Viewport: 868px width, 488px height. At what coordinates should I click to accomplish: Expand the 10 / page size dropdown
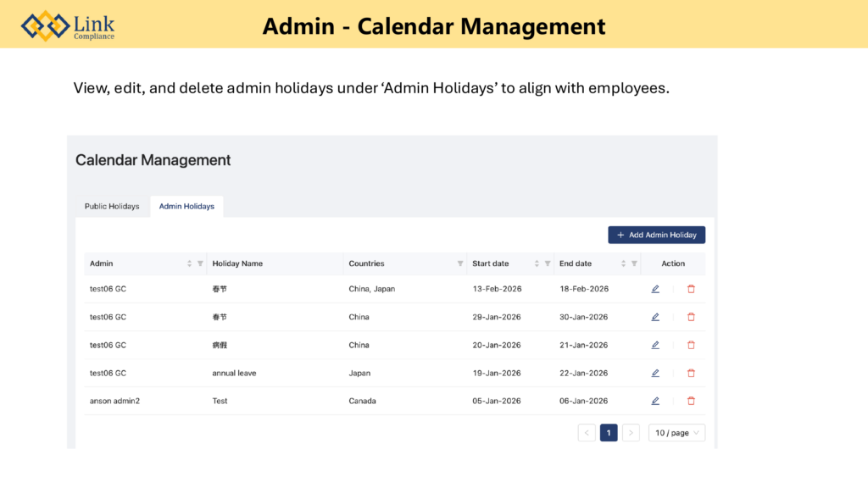676,433
